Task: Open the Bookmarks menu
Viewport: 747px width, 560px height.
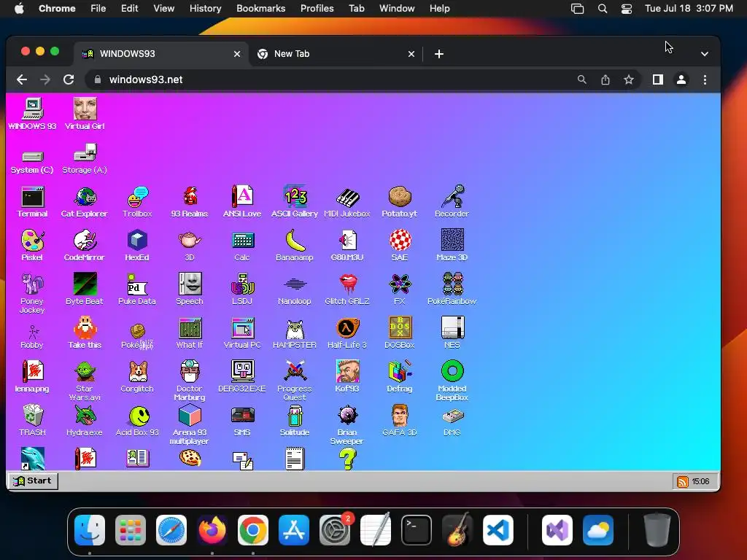Action: point(260,9)
